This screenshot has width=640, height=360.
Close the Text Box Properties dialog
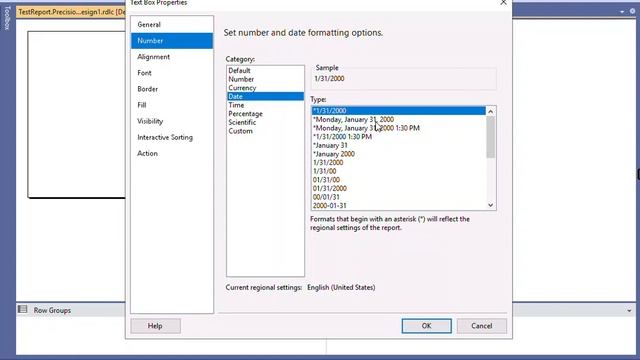[503, 2]
